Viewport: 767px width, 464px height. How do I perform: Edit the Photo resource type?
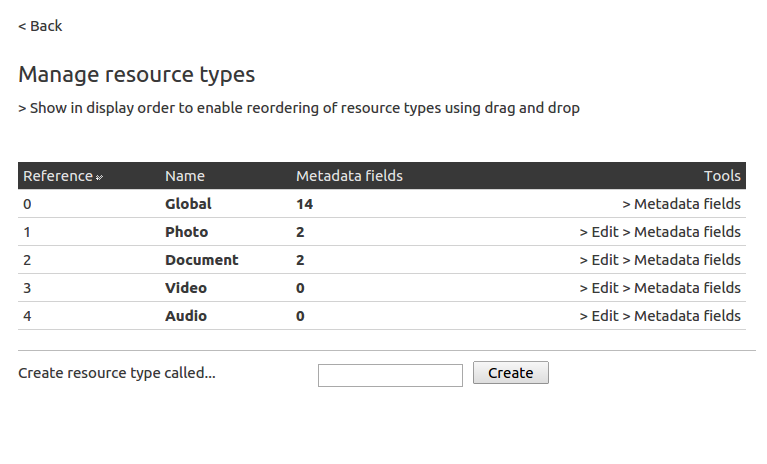click(599, 232)
